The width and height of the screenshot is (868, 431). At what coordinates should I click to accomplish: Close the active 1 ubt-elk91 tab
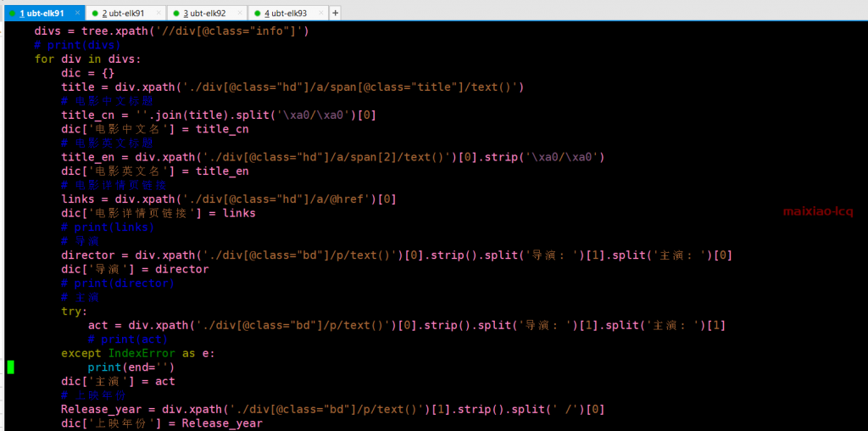[77, 14]
